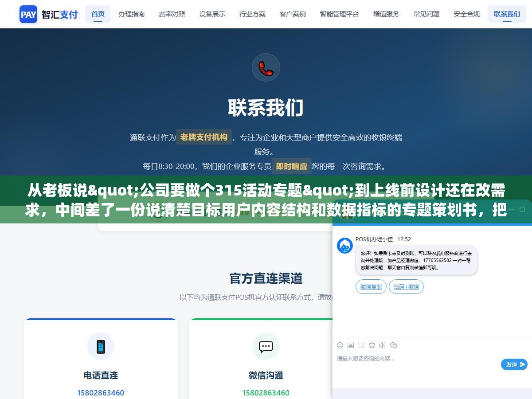Go to 安全合规 section
Viewport: 532px width, 399px height.
pyautogui.click(x=466, y=14)
